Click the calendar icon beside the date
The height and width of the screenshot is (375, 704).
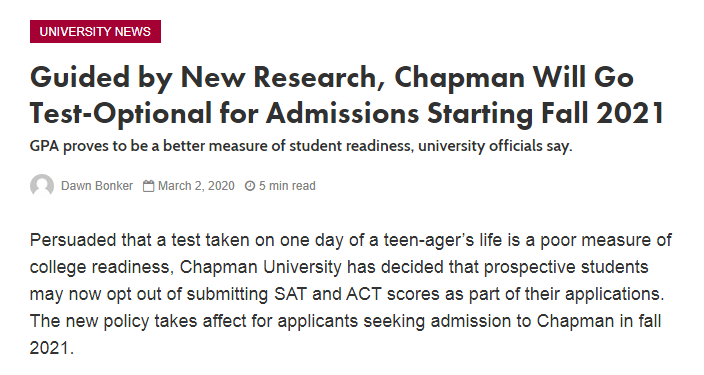(x=149, y=186)
